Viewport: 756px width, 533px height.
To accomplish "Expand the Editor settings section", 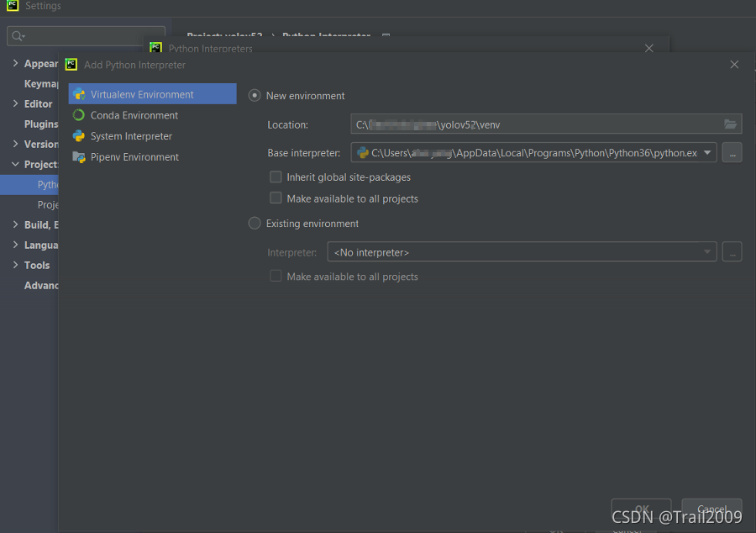I will coord(15,103).
